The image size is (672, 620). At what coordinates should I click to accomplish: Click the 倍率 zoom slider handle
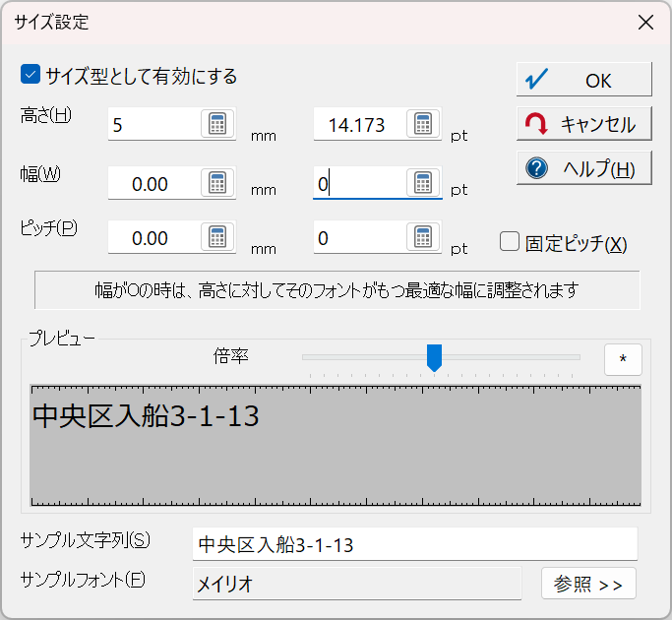click(434, 357)
